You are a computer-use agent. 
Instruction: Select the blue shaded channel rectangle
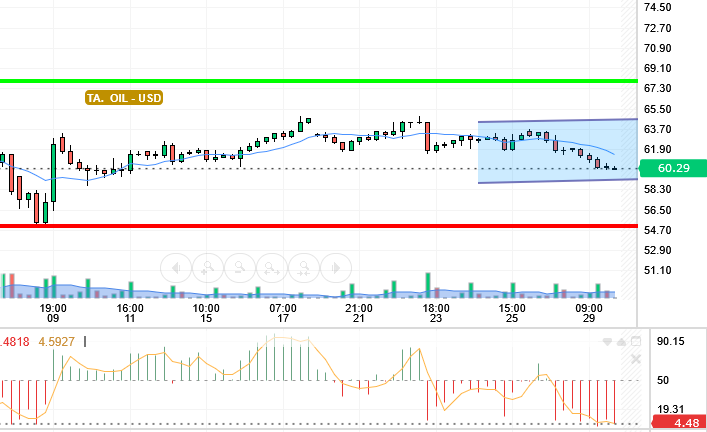[558, 152]
